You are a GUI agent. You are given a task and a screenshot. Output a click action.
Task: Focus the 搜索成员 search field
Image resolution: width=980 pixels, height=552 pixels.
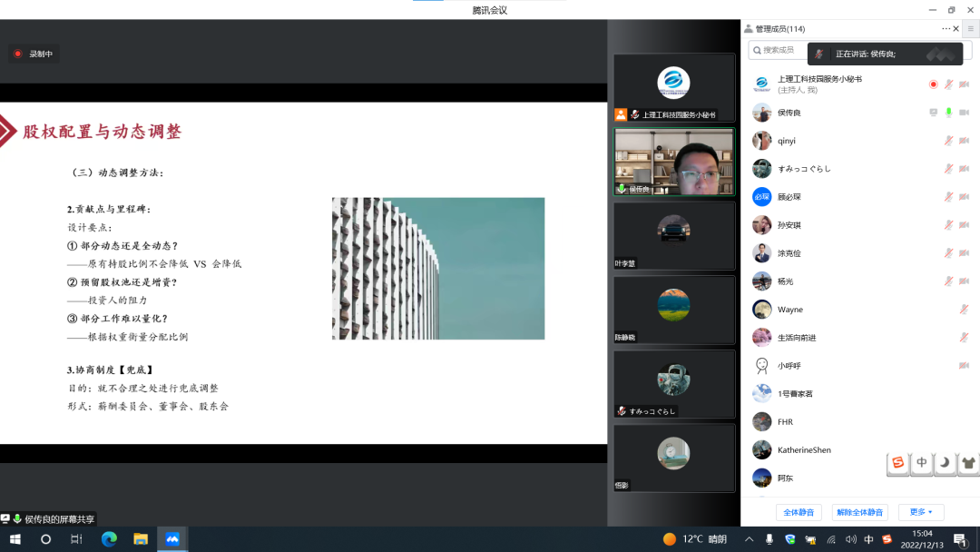tap(860, 50)
